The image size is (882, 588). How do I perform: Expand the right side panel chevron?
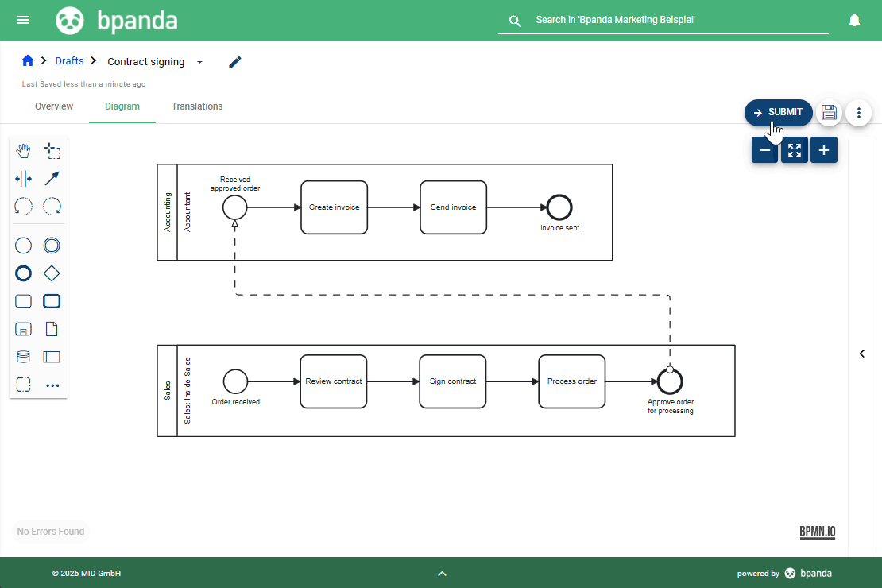[862, 354]
